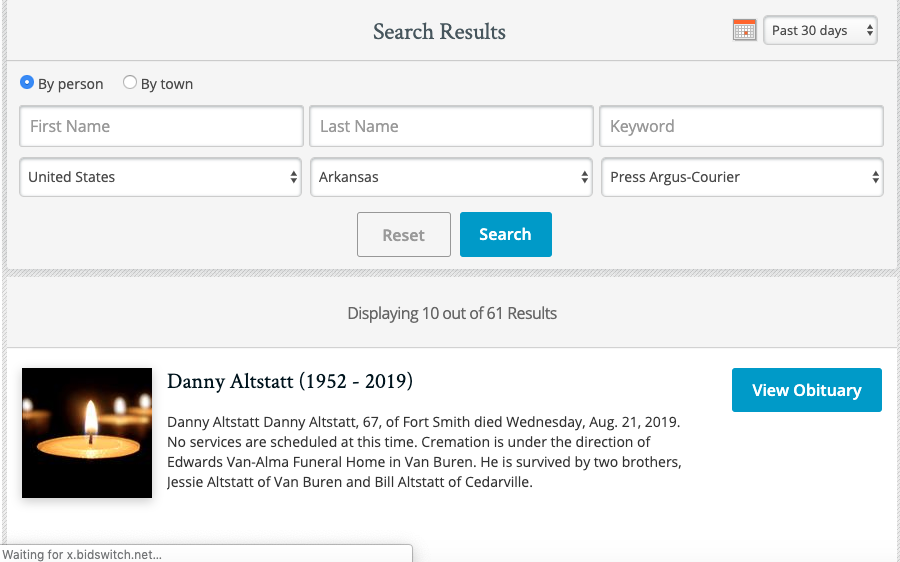The width and height of the screenshot is (900, 562).
Task: Click the By person label text
Action: pos(71,84)
